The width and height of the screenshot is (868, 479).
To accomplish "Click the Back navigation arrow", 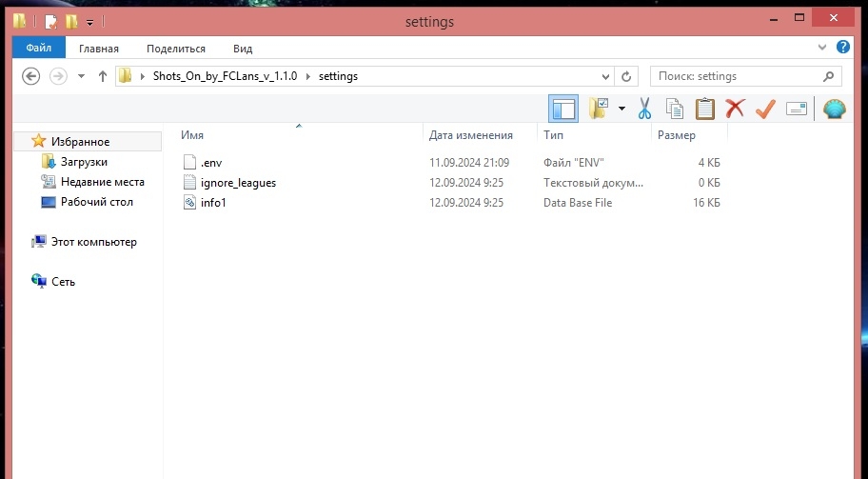I will coord(30,76).
